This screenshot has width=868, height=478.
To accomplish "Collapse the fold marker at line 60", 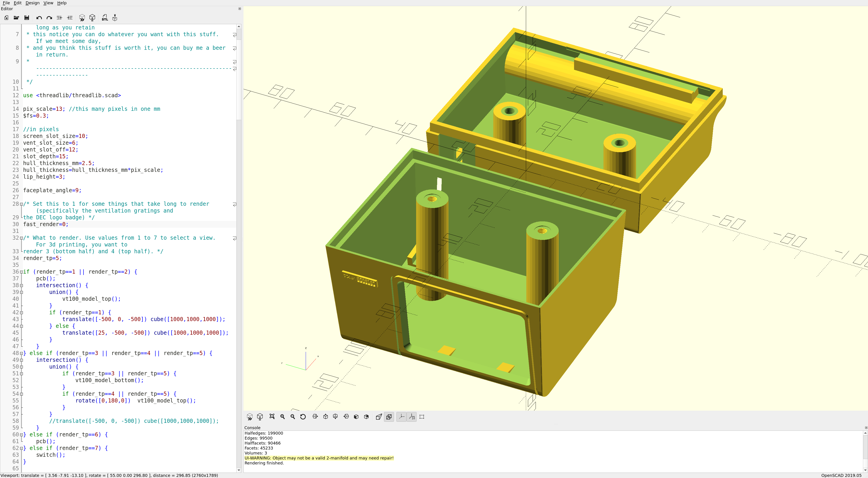I will tap(21, 435).
